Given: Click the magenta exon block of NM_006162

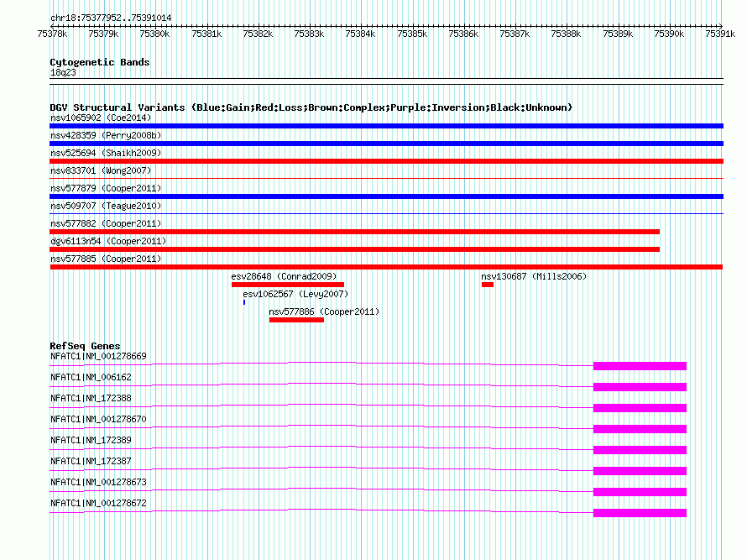Looking at the screenshot, I should (x=640, y=387).
